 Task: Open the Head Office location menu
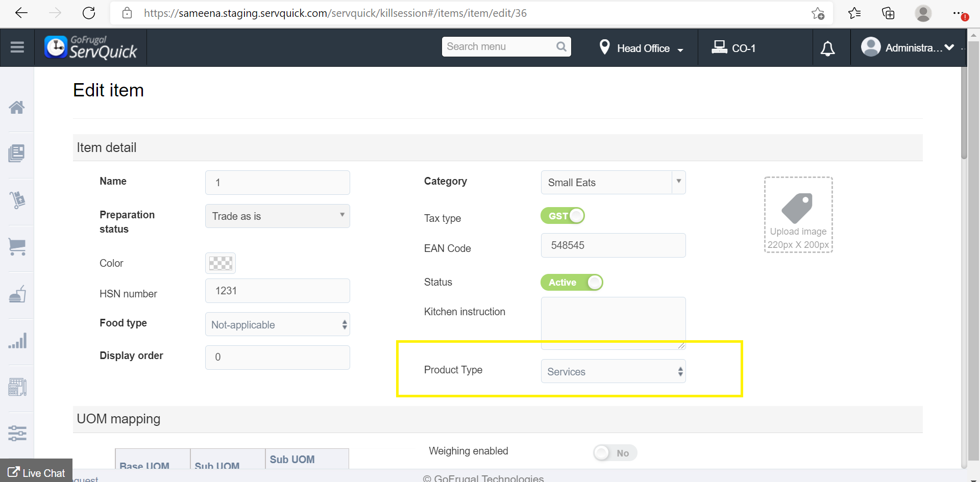642,48
